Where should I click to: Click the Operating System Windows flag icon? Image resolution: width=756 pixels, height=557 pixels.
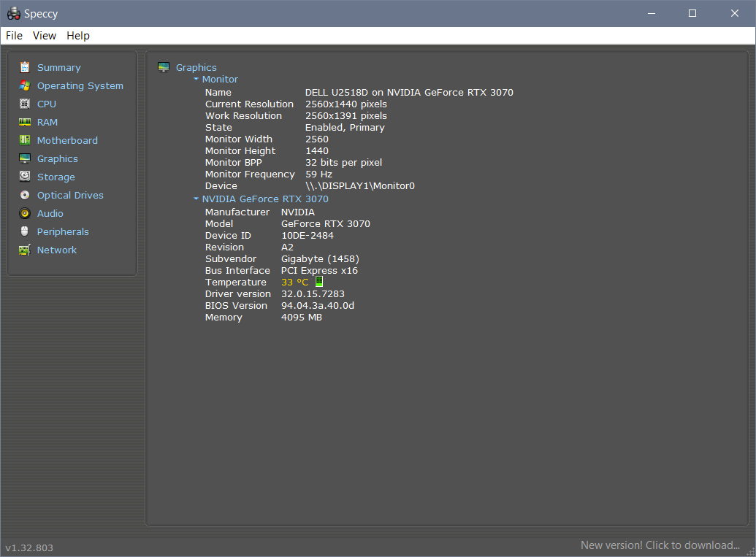click(x=25, y=85)
